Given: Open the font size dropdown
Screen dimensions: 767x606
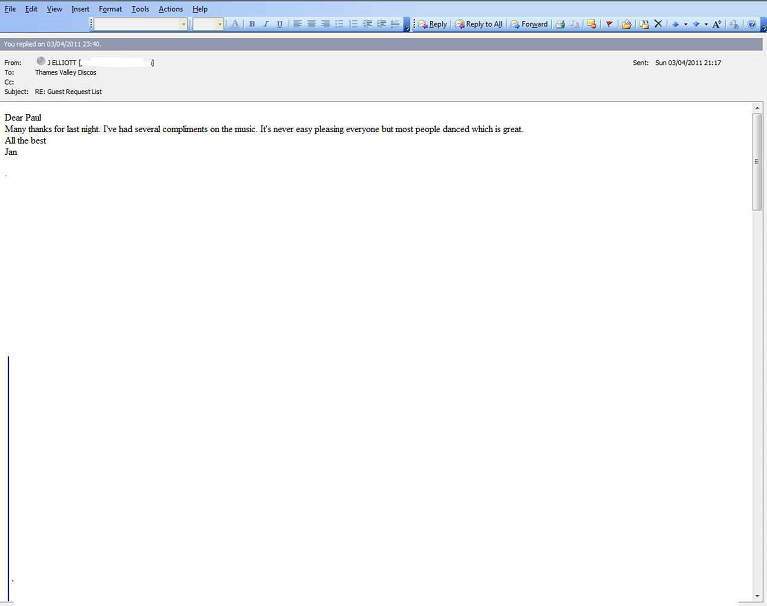Looking at the screenshot, I should pos(219,24).
